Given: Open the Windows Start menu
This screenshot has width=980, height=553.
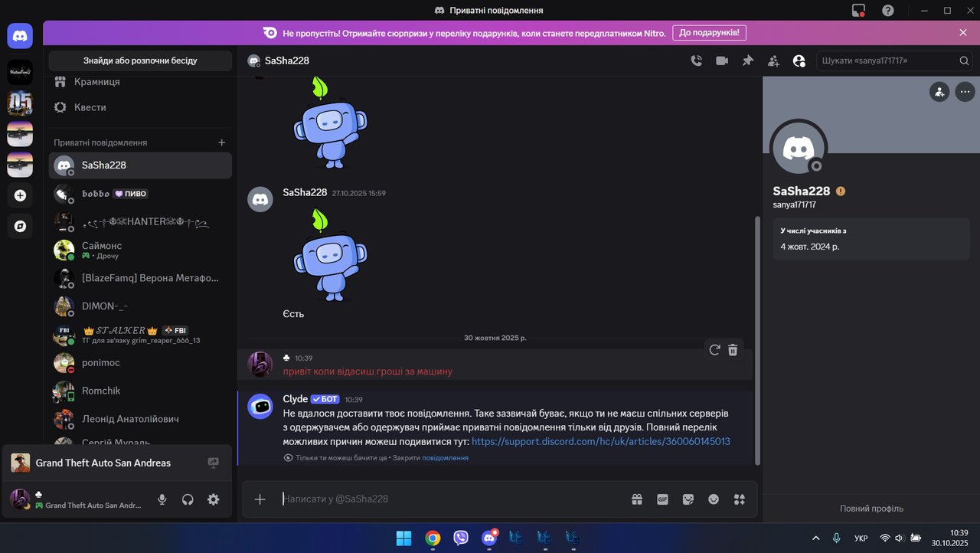Looking at the screenshot, I should pos(403,538).
